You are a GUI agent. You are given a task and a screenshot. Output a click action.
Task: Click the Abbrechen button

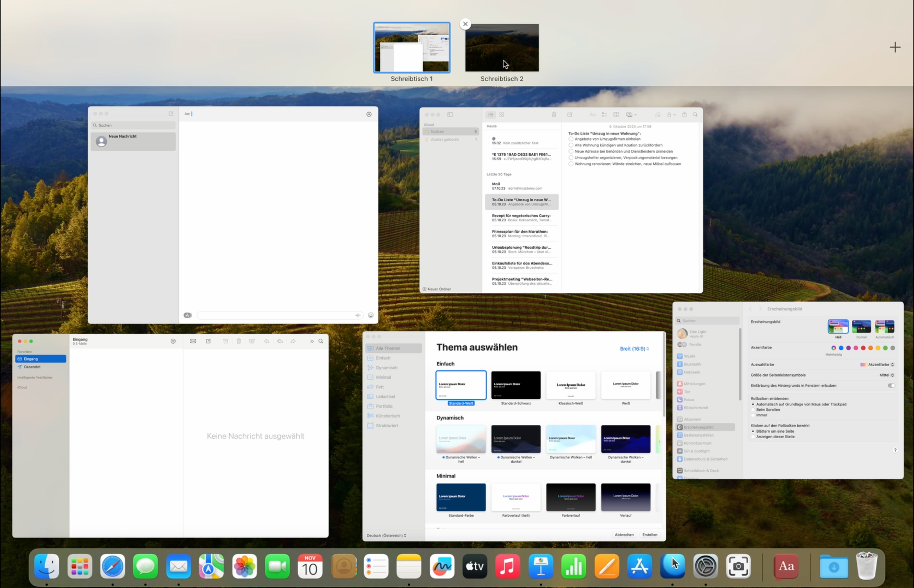tap(624, 534)
